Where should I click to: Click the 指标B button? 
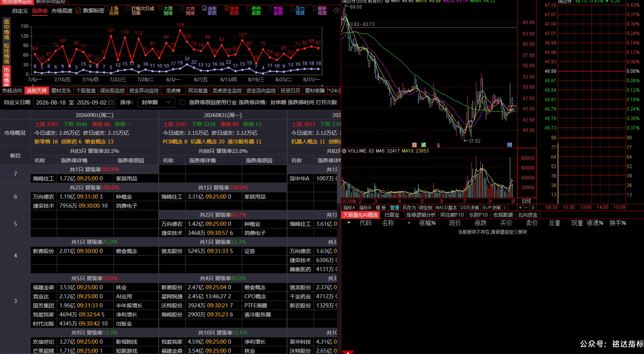click(365, 208)
